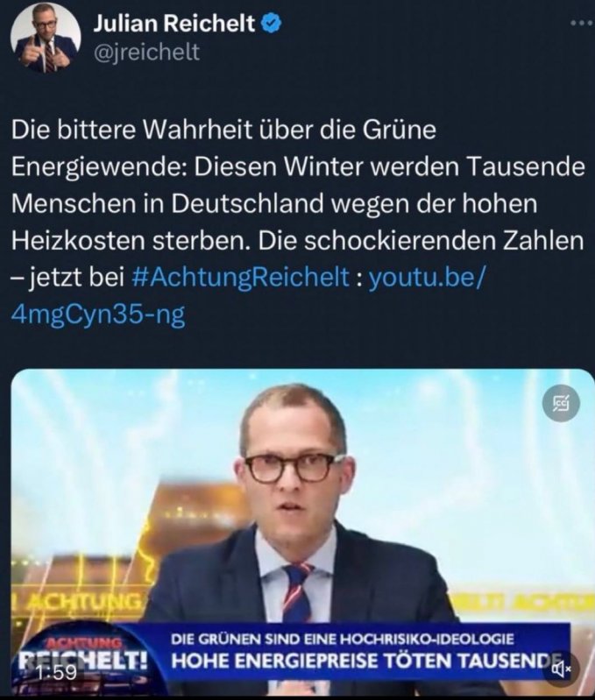Click the 4mgCyn35-ng link text
595x700 pixels.
tap(98, 315)
